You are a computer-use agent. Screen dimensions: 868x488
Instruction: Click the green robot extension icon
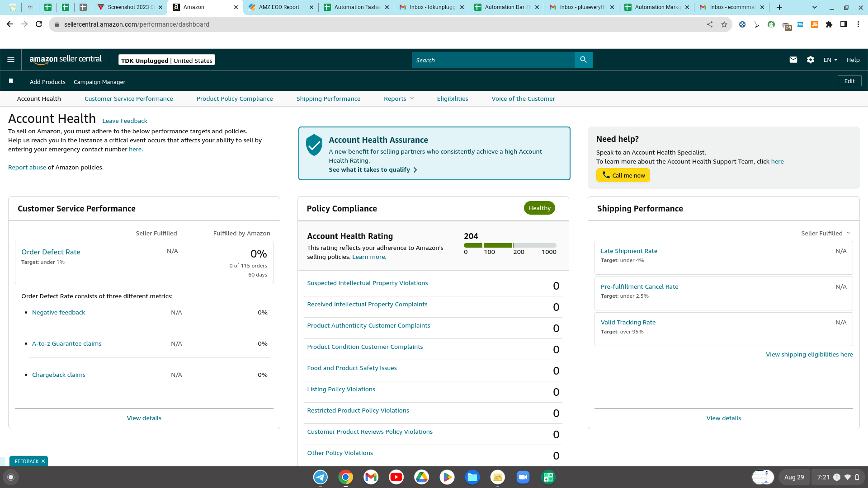[771, 24]
